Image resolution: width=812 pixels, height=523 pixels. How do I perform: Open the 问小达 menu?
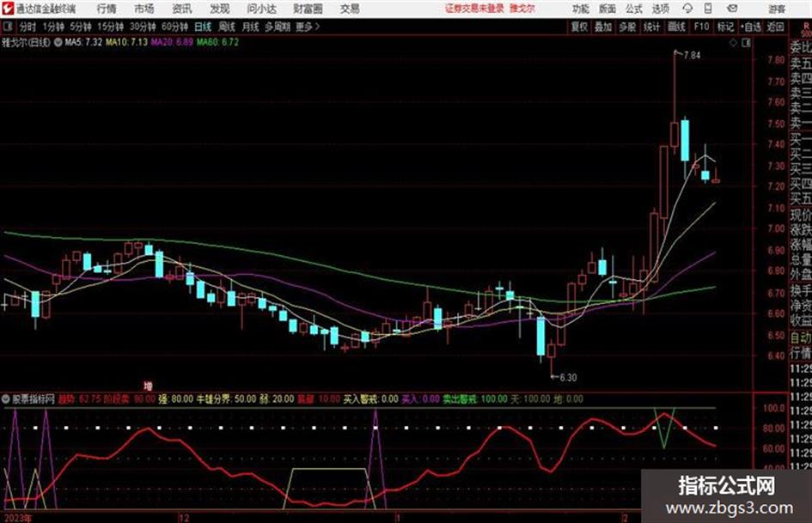(261, 9)
